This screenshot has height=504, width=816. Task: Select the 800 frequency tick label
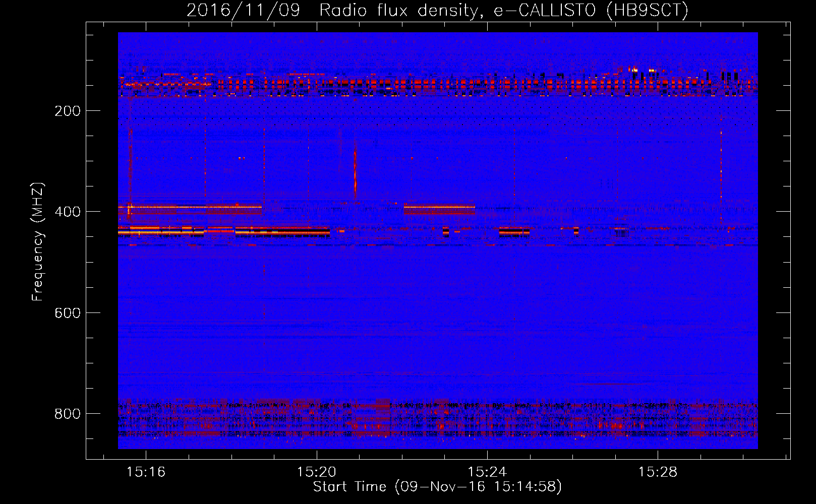click(x=68, y=414)
